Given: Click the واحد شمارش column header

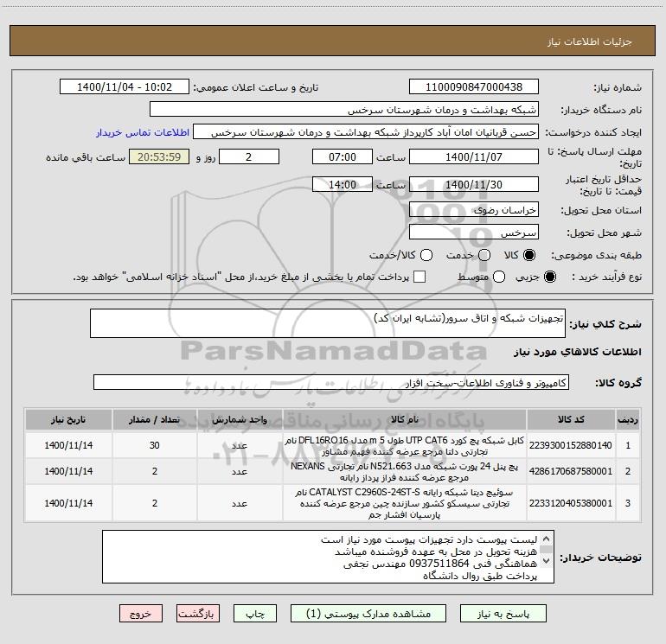Looking at the screenshot, I should coord(240,419).
